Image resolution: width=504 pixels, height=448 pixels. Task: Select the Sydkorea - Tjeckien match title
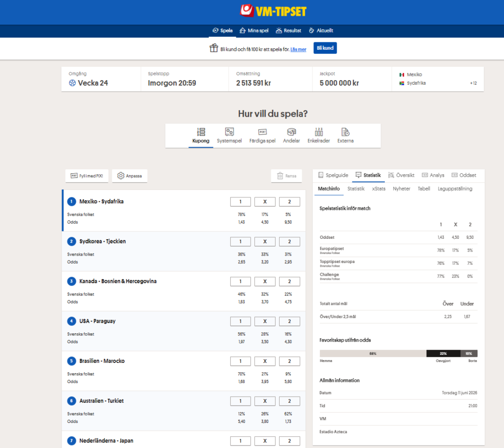pyautogui.click(x=102, y=242)
